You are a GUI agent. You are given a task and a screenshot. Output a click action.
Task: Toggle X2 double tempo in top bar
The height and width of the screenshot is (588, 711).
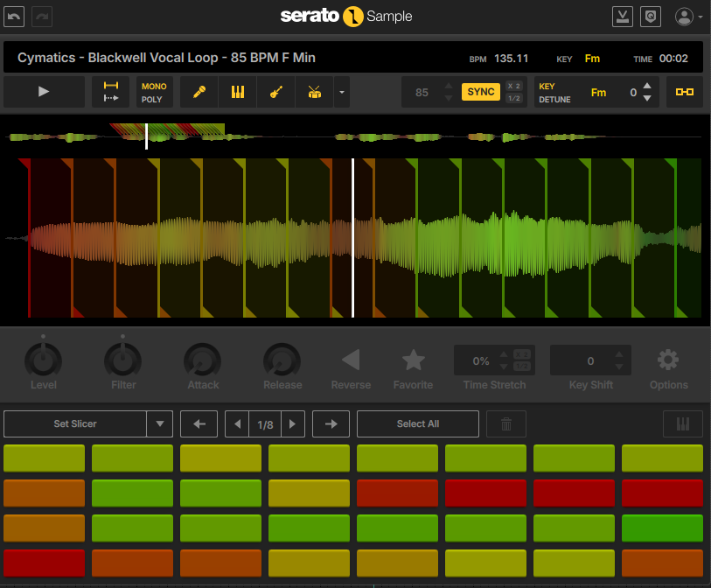pos(513,86)
